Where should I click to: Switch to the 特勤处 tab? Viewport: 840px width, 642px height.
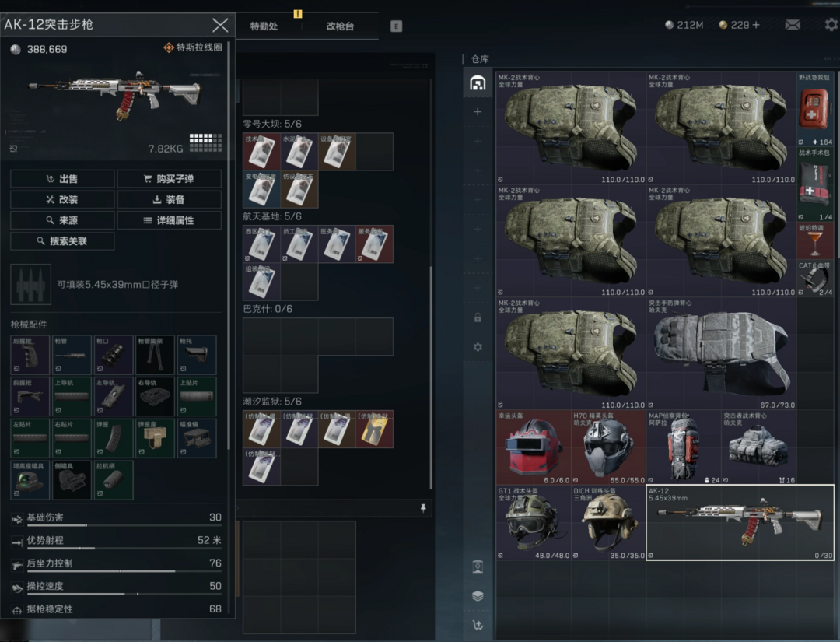tap(264, 26)
